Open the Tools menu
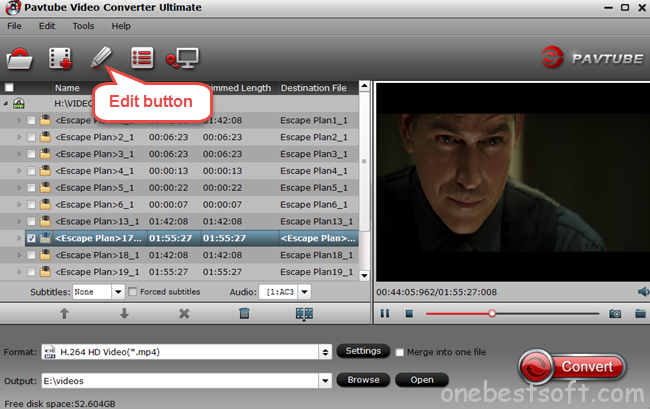 [x=84, y=25]
